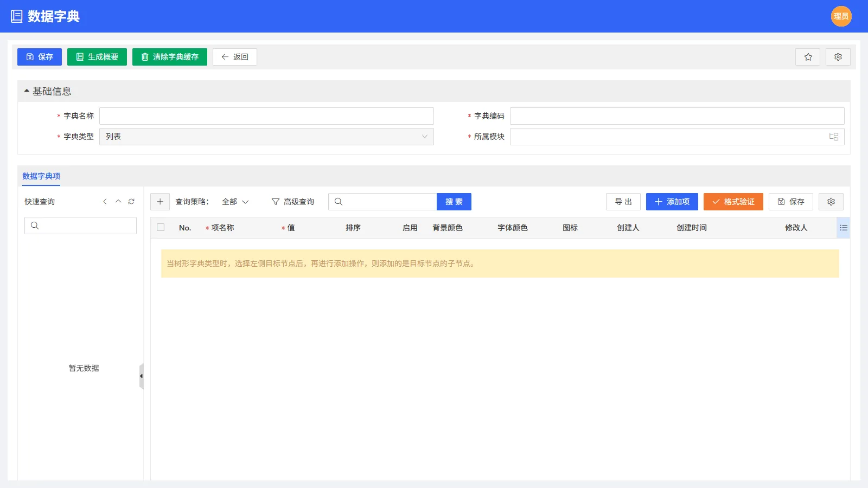Refresh the quick query panel

tap(131, 202)
